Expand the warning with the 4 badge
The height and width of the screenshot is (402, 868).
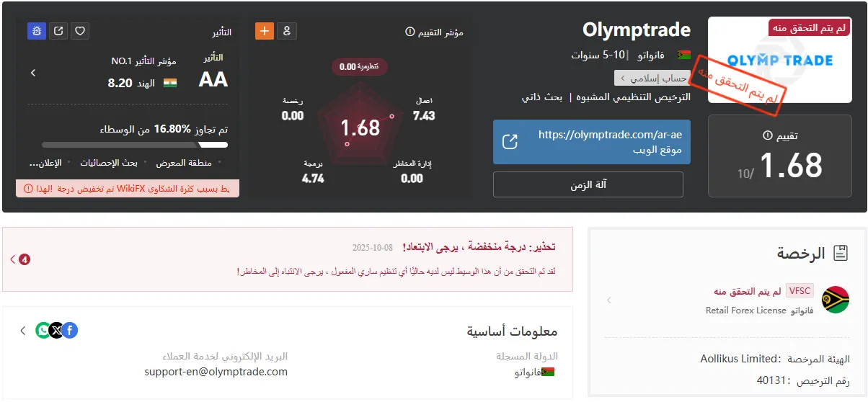(x=19, y=259)
